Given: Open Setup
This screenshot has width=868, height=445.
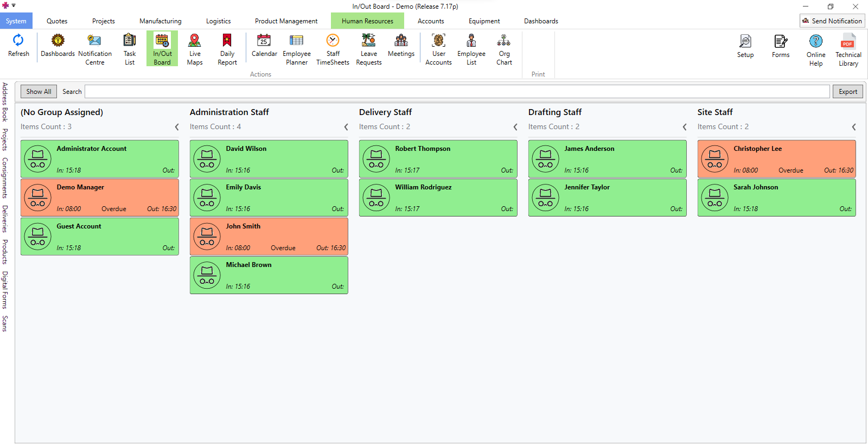Looking at the screenshot, I should [x=745, y=46].
